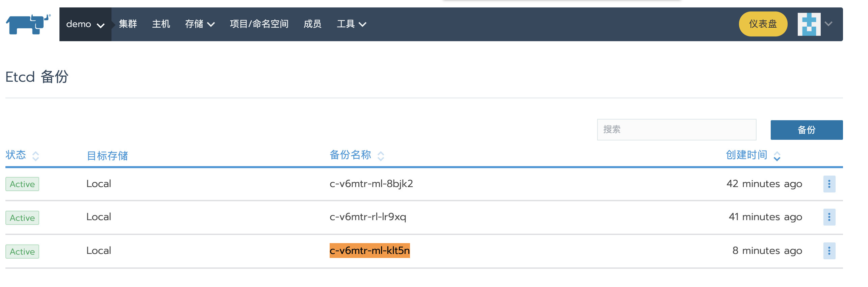Expand the 工具 dropdown menu
Viewport: 868px width, 287px height.
click(x=351, y=24)
